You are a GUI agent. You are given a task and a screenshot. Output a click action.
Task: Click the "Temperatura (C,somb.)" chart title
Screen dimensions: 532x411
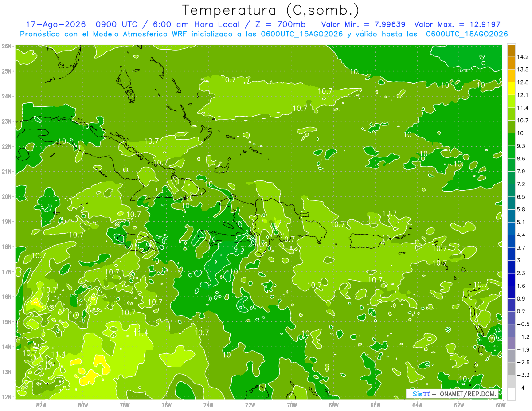(x=270, y=10)
